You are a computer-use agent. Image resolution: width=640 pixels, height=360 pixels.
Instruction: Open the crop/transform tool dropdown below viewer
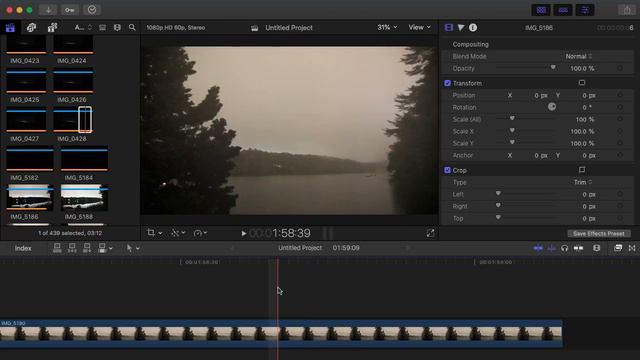(x=155, y=233)
